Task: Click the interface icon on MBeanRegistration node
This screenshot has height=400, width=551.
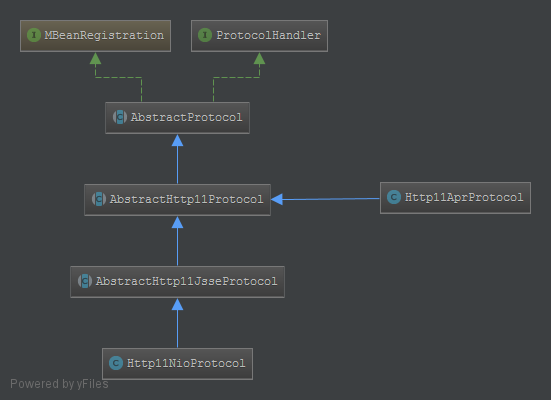Action: (34, 35)
